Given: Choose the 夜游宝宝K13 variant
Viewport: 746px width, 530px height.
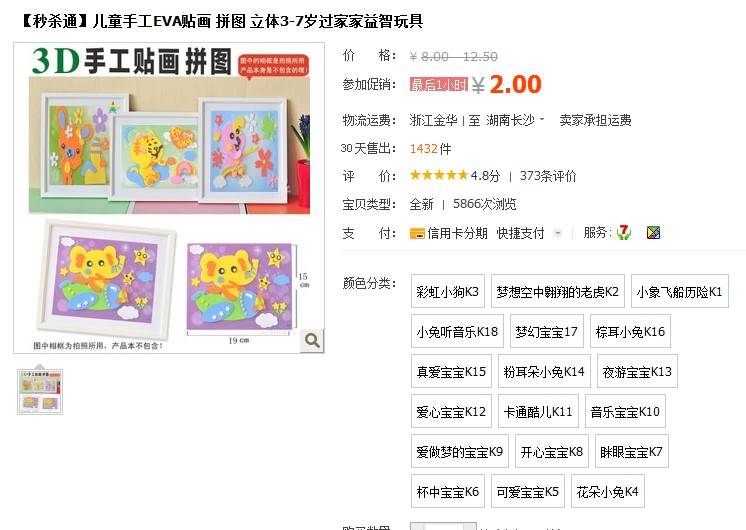Looking at the screenshot, I should [x=637, y=371].
